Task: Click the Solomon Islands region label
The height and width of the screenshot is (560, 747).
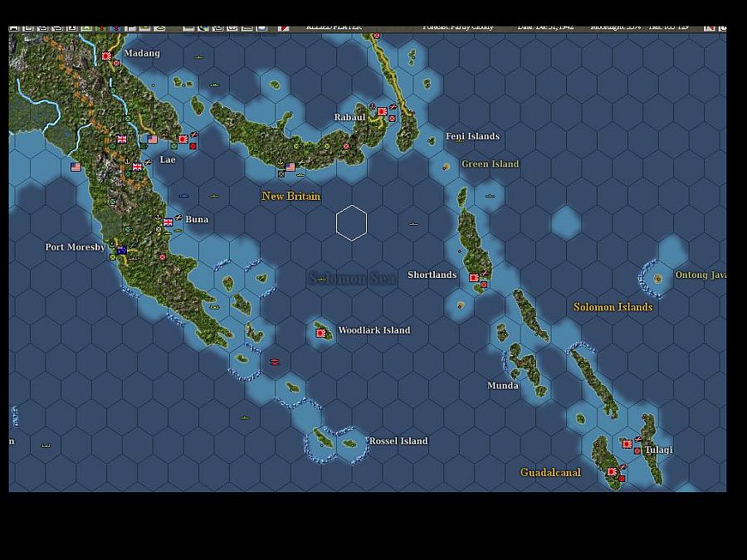Action: coord(613,307)
